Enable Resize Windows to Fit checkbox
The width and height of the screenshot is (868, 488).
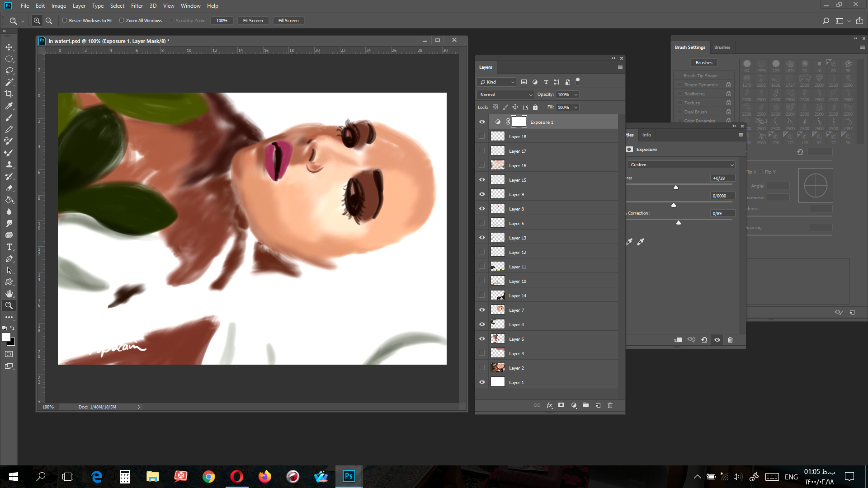click(65, 20)
